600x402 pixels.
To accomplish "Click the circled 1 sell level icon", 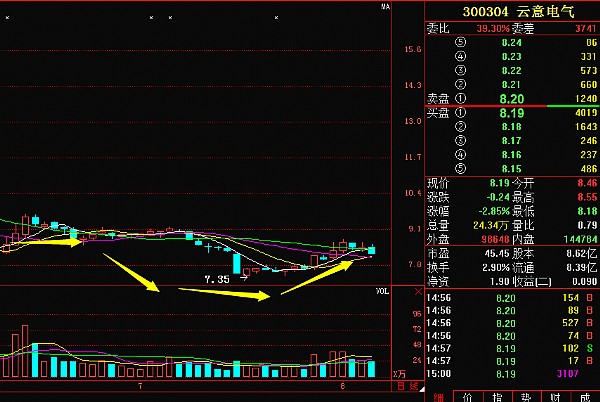I will (x=460, y=99).
